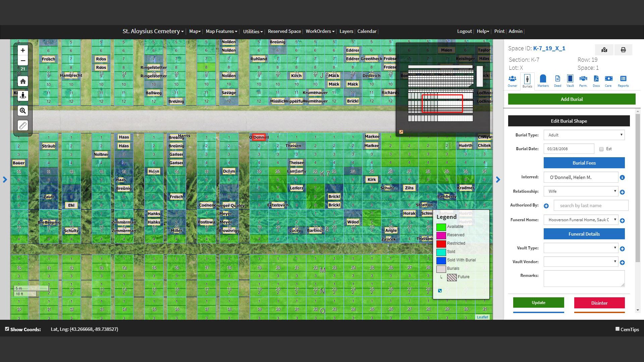
Task: Print space details with printer icon
Action: pos(623,50)
